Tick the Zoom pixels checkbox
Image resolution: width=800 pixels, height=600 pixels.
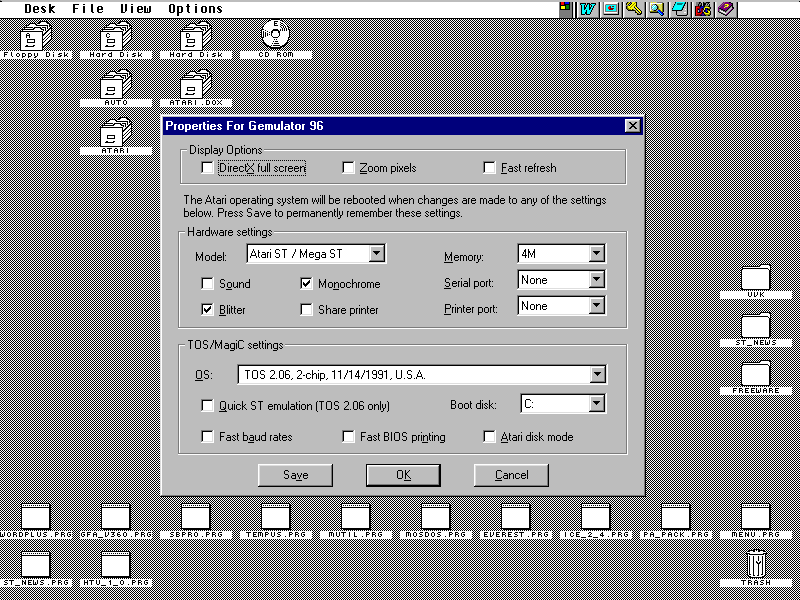[348, 167]
